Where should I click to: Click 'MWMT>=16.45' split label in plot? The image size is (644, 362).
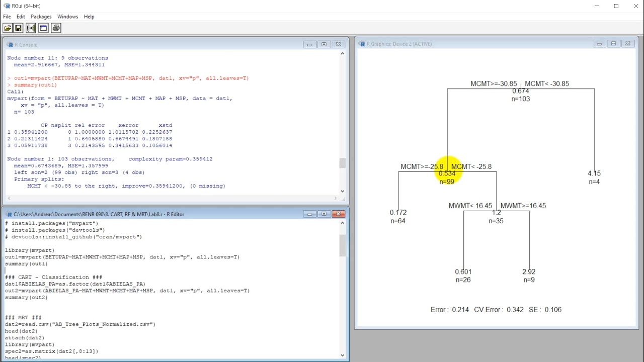click(523, 206)
